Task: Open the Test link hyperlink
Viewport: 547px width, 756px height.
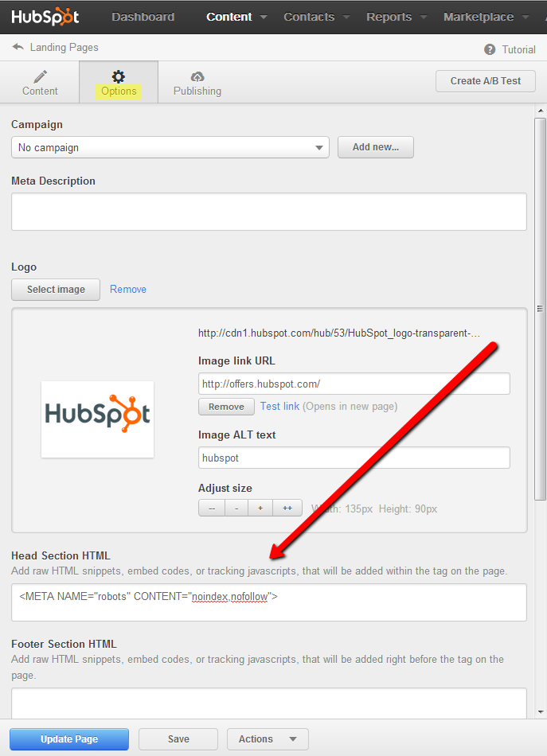Action: [x=279, y=407]
